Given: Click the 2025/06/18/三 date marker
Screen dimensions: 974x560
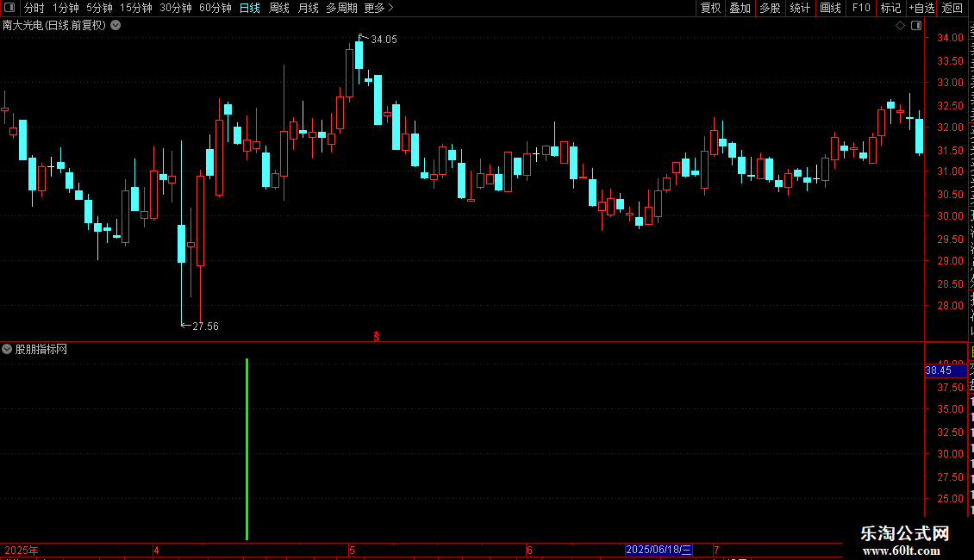Looking at the screenshot, I should [659, 550].
